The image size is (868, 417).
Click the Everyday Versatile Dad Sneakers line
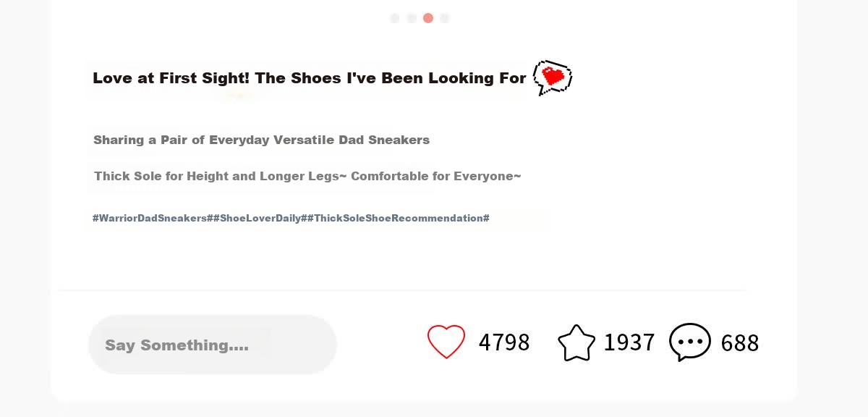(x=262, y=140)
